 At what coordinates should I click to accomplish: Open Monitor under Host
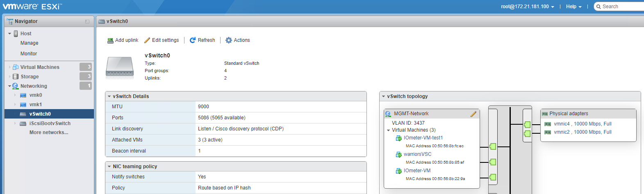point(29,54)
